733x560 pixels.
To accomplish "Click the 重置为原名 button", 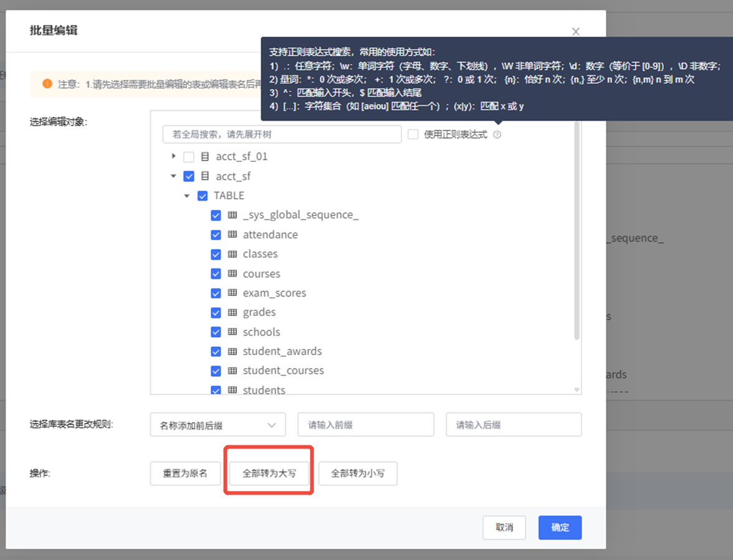I will point(185,473).
